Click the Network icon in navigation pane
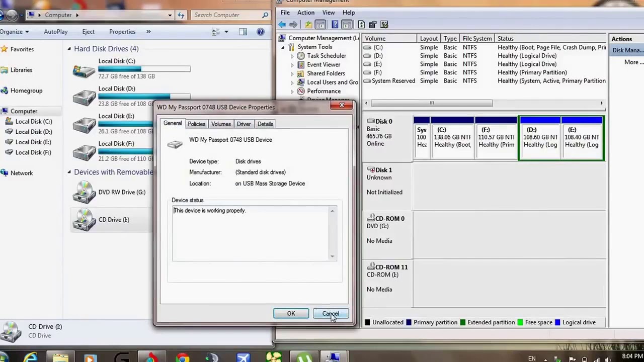 (x=4, y=173)
